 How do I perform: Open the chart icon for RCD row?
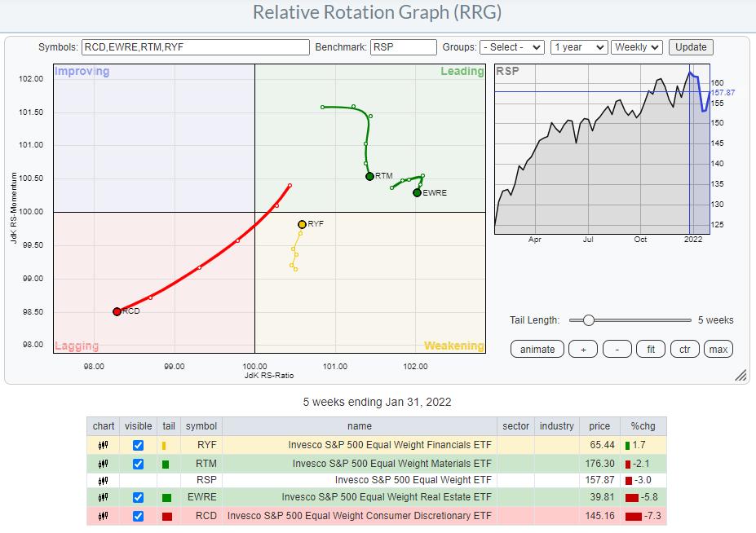click(x=103, y=516)
